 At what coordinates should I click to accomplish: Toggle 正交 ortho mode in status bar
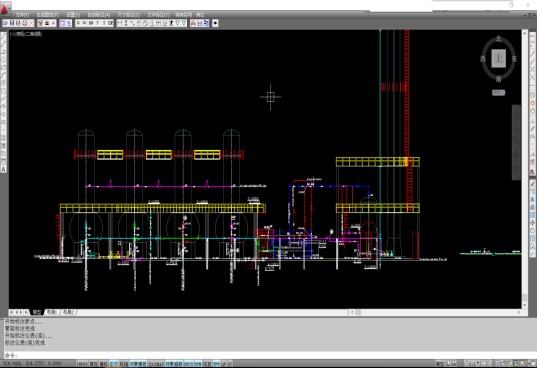point(114,364)
